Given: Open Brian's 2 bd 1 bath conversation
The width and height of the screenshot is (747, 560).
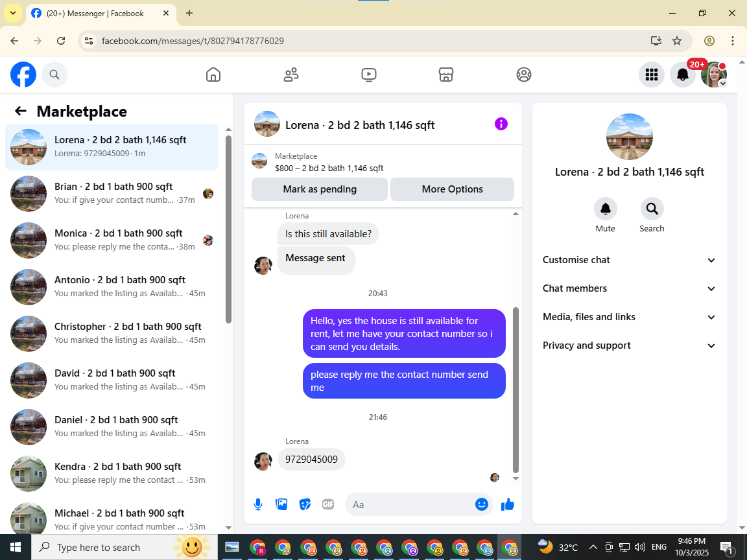Looking at the screenshot, I should pyautogui.click(x=112, y=193).
